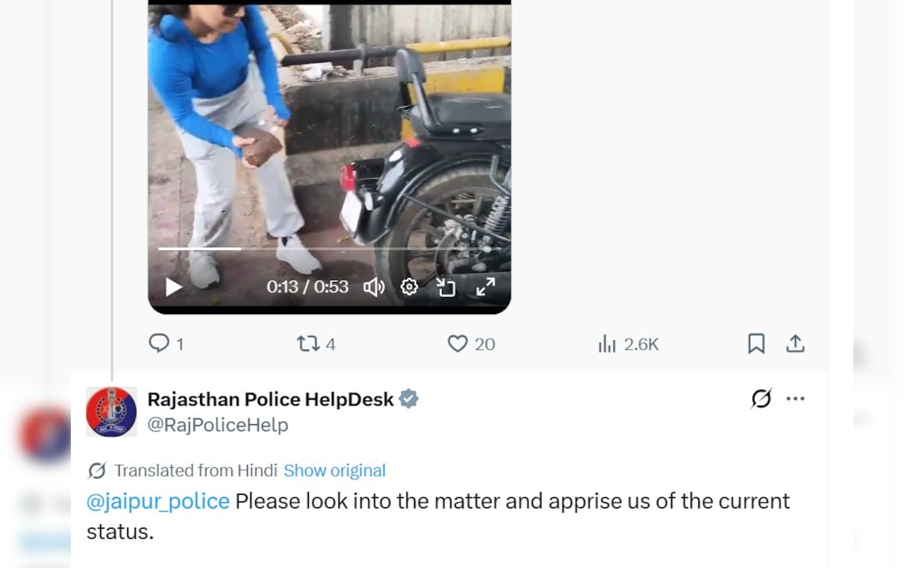The width and height of the screenshot is (924, 568).
Task: Bookmark this post
Action: pos(756,343)
